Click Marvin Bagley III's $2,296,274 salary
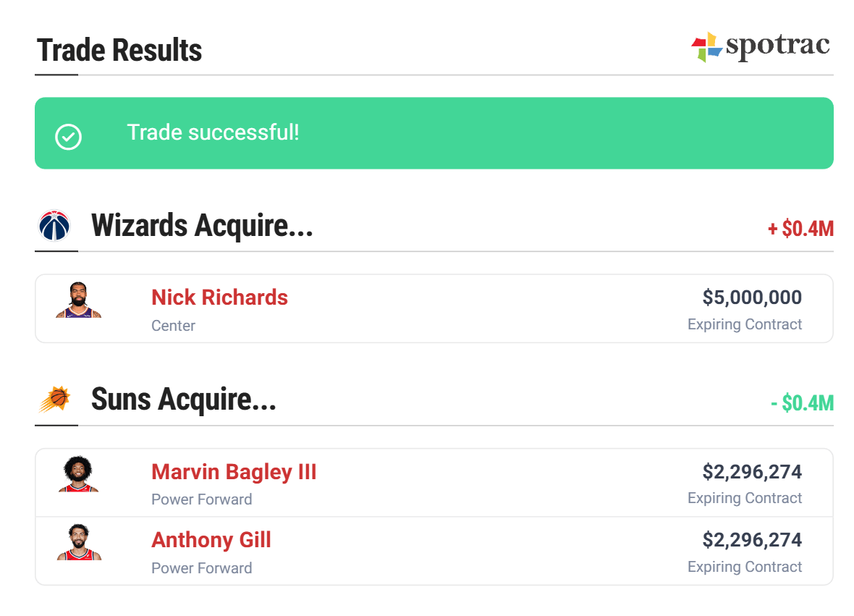 coord(752,472)
